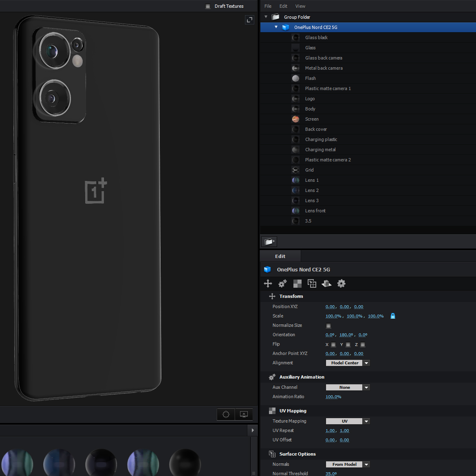Select the Lens 3 material row
Screen dimensions: 476x476
pyautogui.click(x=368, y=201)
